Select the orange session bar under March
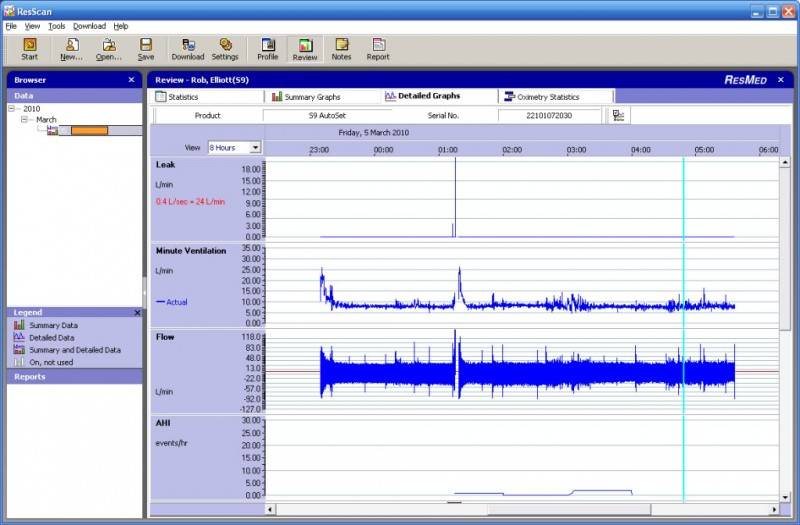800x525 pixels. (89, 131)
